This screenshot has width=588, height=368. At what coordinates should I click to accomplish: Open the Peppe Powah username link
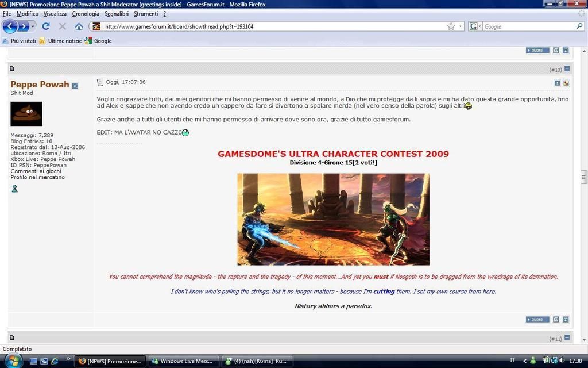pos(40,85)
